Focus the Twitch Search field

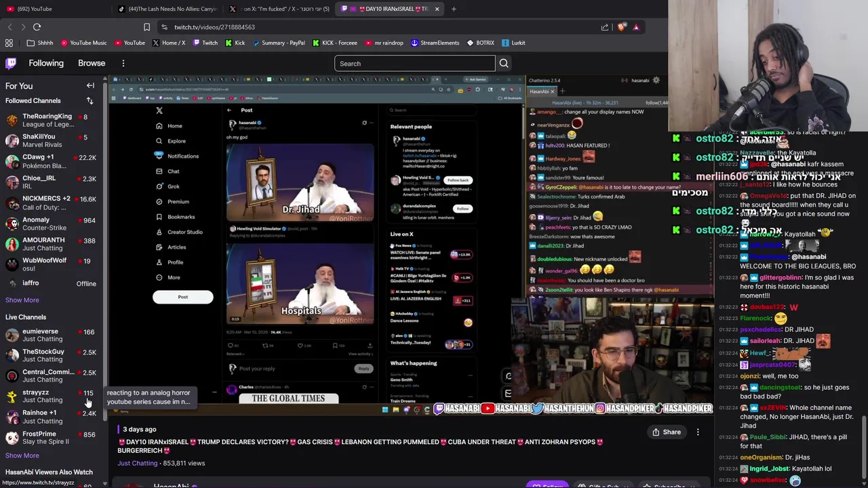415,64
